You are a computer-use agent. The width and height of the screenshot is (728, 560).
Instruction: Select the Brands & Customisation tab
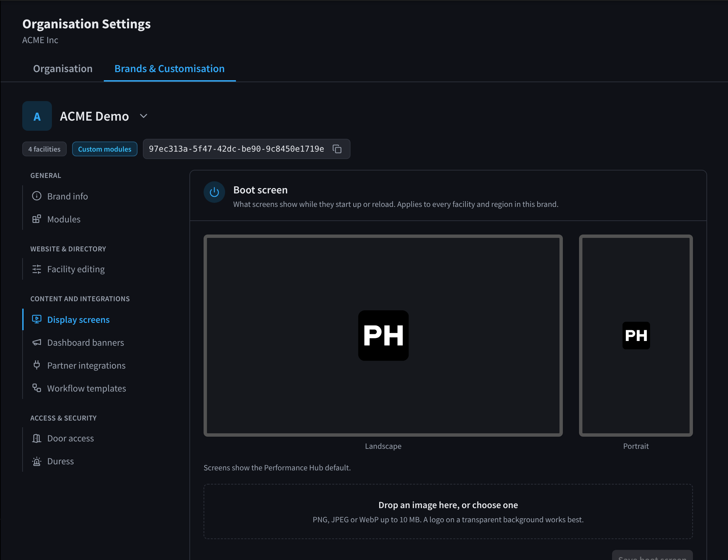tap(170, 69)
